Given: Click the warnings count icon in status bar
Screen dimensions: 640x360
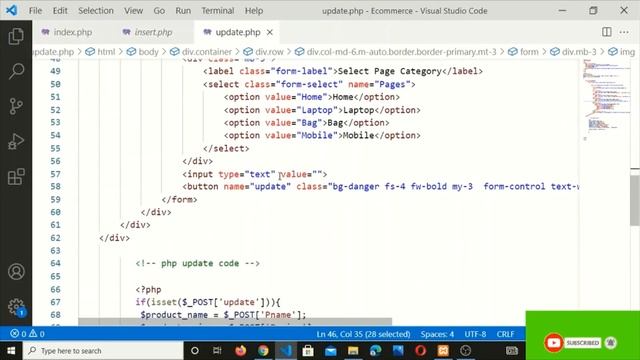Looking at the screenshot, I should pyautogui.click(x=33, y=334).
